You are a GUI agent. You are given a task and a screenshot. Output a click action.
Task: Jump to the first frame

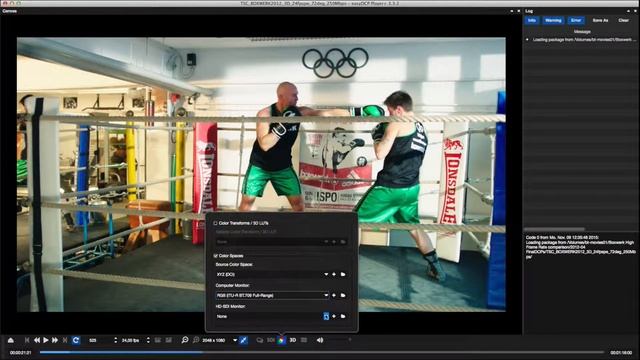click(x=27, y=340)
